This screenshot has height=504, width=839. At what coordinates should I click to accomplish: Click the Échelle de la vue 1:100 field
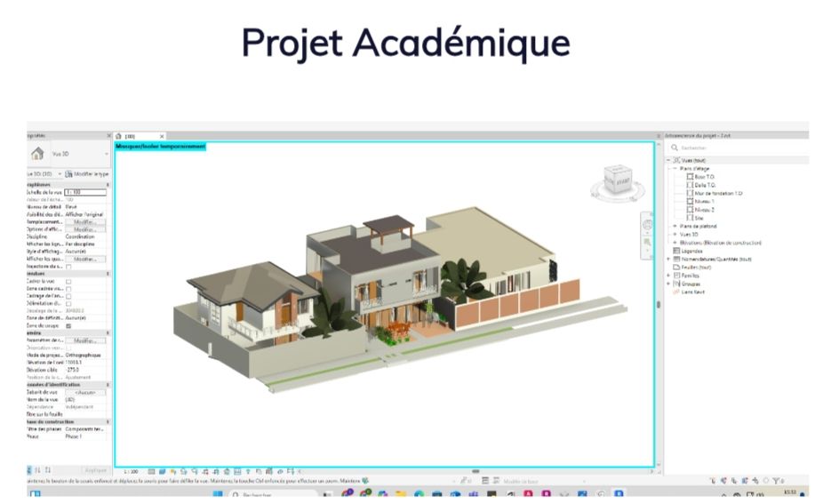(85, 192)
